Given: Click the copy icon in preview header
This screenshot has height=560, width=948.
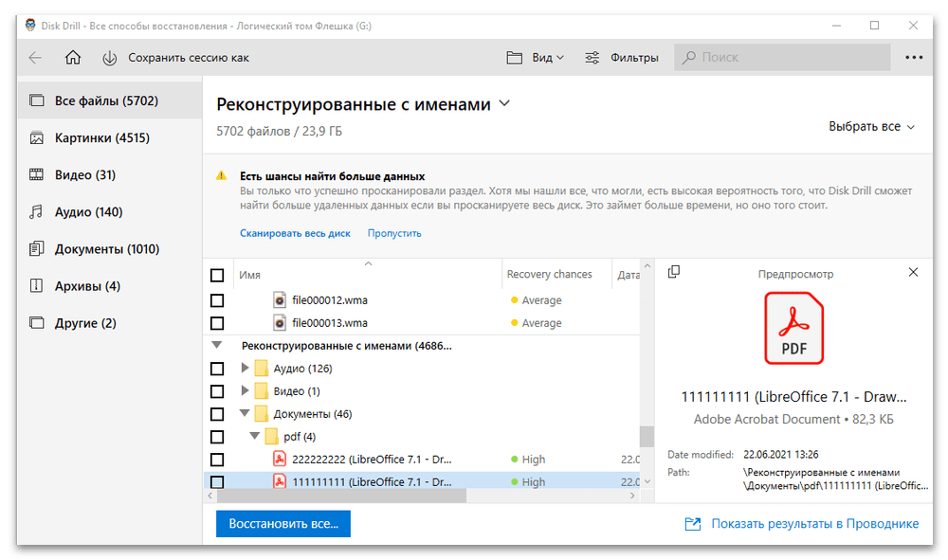Looking at the screenshot, I should (674, 272).
